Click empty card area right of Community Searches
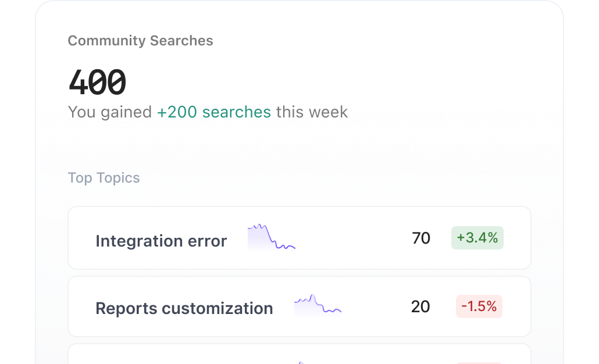The height and width of the screenshot is (364, 599). pos(378,41)
